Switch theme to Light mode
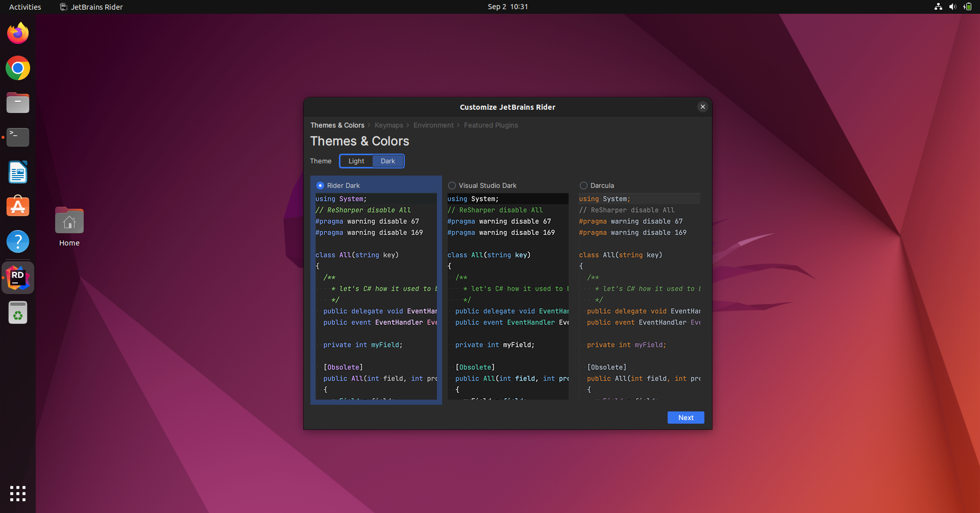The width and height of the screenshot is (980, 513). (x=356, y=161)
